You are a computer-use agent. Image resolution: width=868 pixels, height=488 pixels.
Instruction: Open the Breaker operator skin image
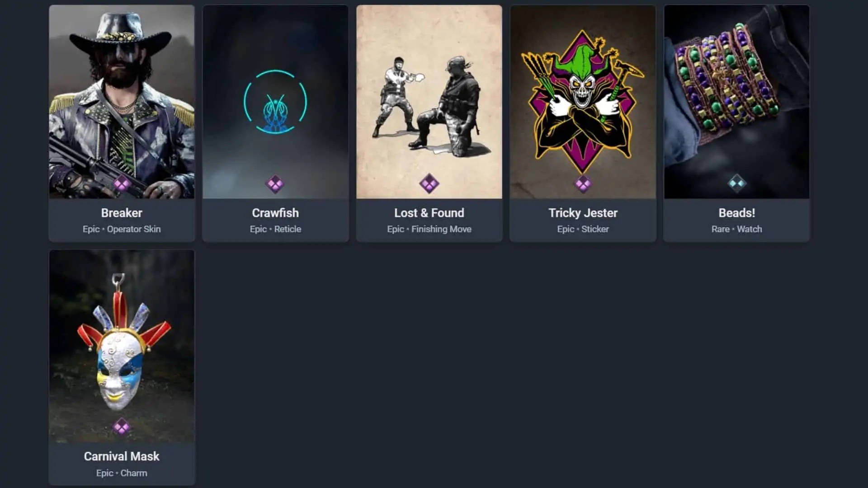[x=122, y=102]
